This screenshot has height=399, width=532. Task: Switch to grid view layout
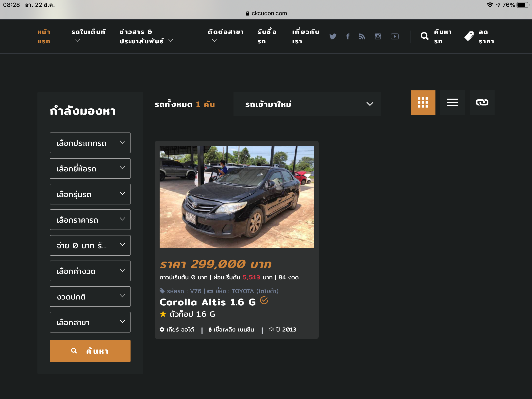point(423,102)
